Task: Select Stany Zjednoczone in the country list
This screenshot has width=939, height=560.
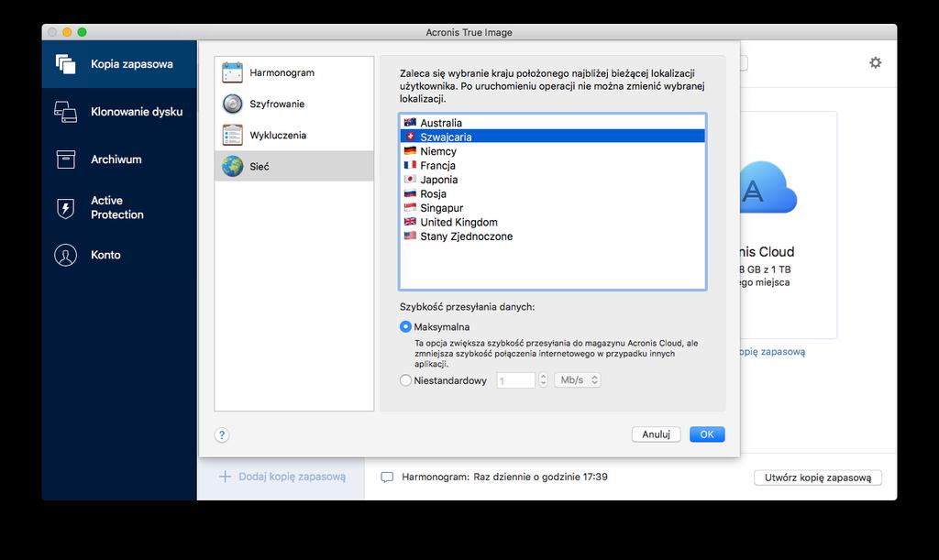Action: [552, 236]
